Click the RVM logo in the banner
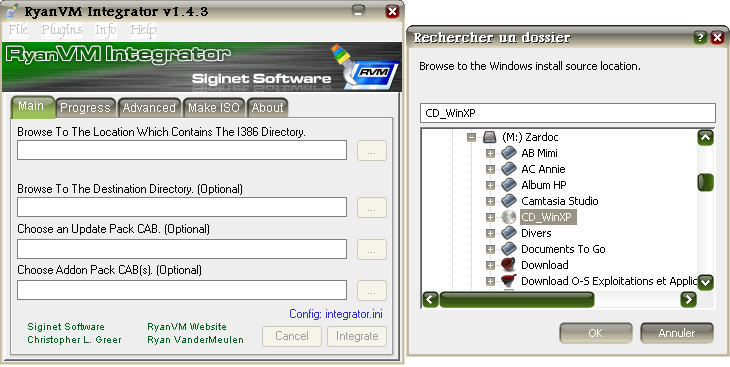730x367 pixels. point(372,74)
